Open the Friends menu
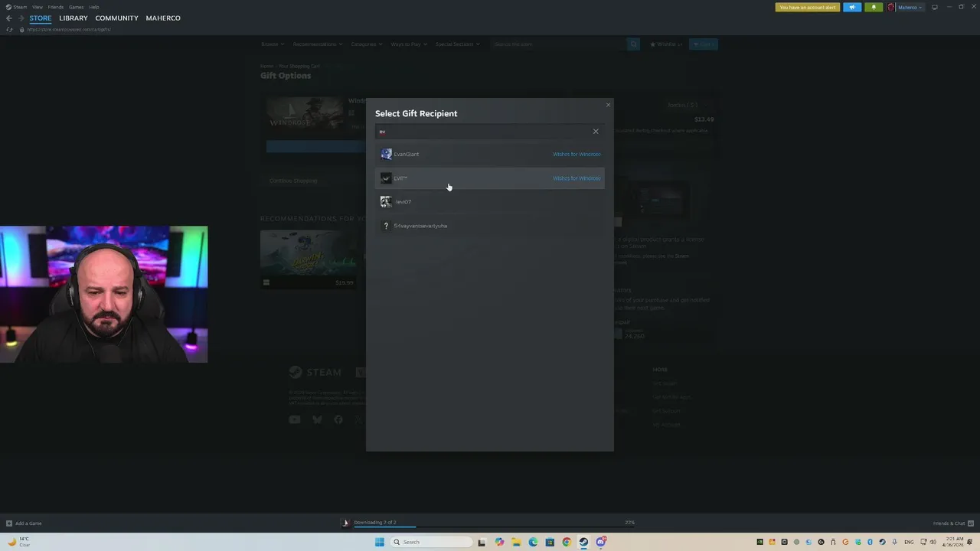 (x=56, y=7)
